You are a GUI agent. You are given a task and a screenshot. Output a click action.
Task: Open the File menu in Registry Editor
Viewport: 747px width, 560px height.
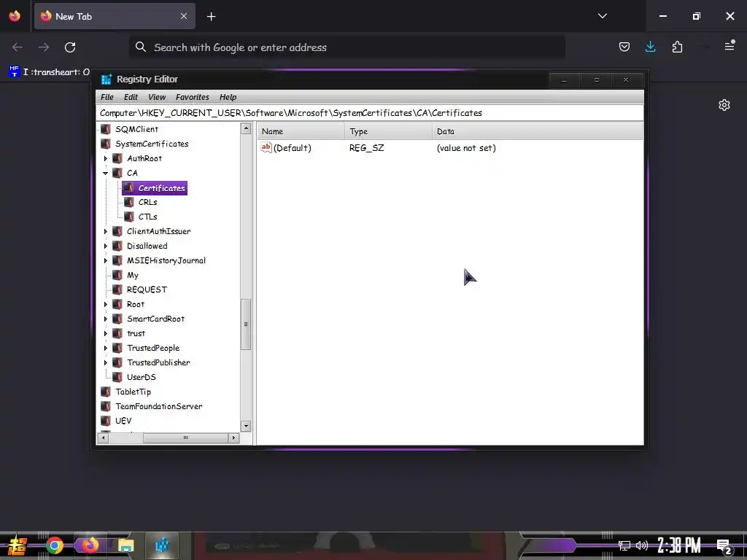point(107,97)
